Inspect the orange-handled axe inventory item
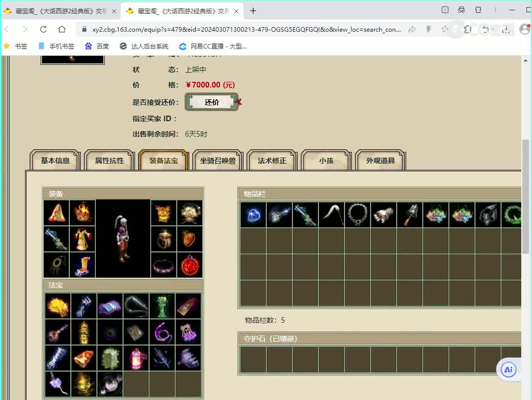This screenshot has height=400, width=532. pos(410,215)
